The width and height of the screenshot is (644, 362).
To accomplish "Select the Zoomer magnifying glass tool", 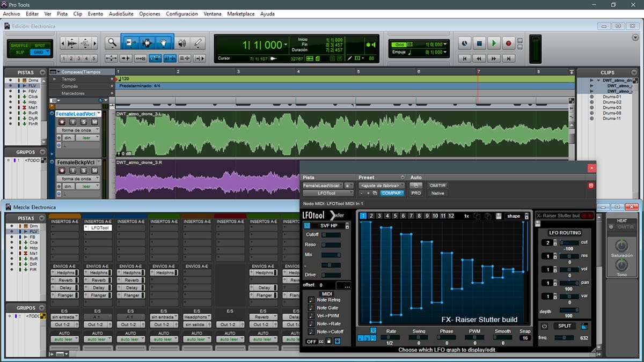I will [112, 42].
